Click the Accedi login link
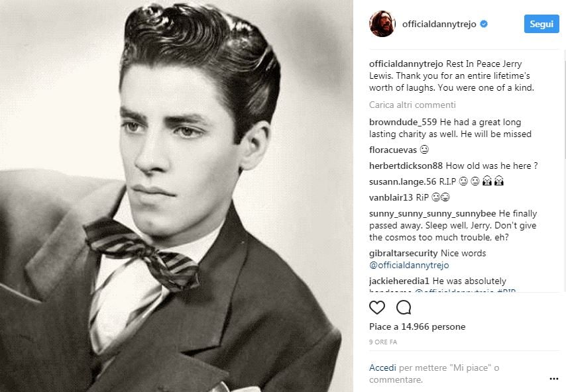The width and height of the screenshot is (566, 392). pos(381,367)
